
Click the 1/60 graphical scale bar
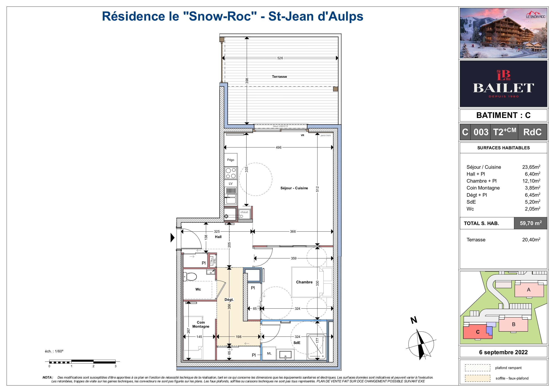click(x=82, y=362)
